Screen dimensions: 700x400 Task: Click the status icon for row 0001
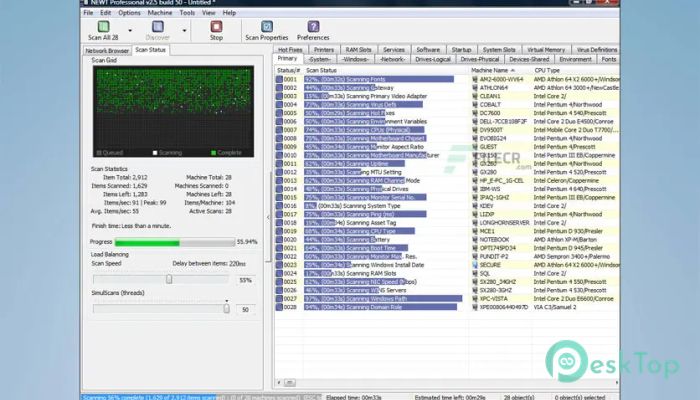(x=279, y=79)
